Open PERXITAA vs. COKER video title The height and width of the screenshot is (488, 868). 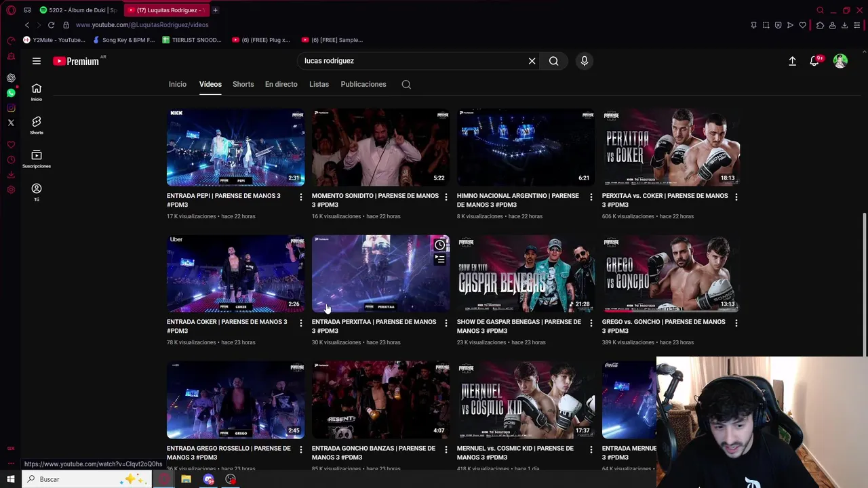click(665, 200)
